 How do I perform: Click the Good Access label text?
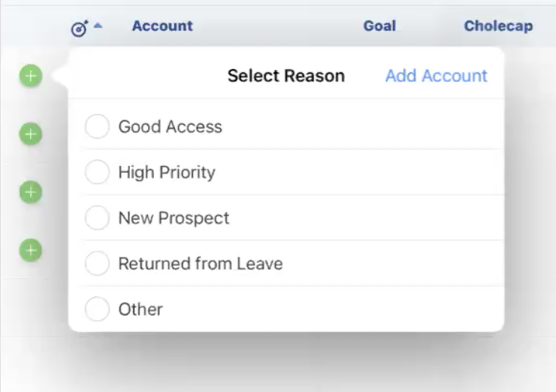pyautogui.click(x=170, y=127)
